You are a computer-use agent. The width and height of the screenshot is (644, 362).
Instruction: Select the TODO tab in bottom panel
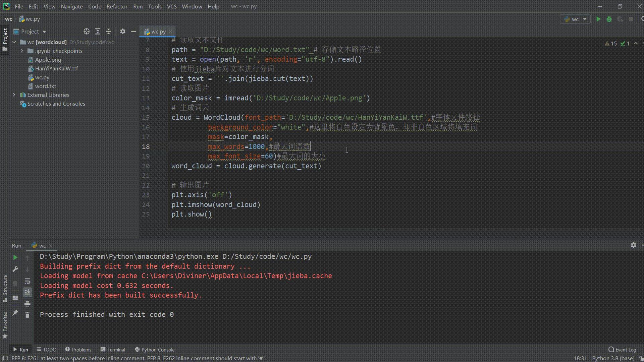click(x=49, y=349)
